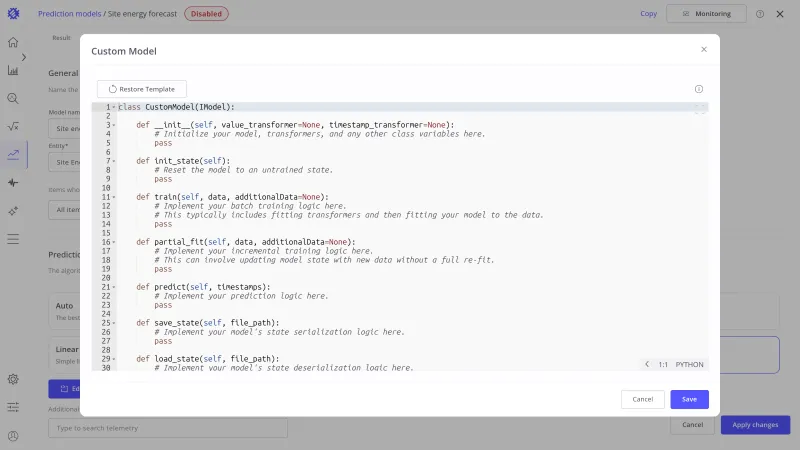This screenshot has height=450, width=800.
Task: Click Restore Template button
Action: pyautogui.click(x=142, y=89)
